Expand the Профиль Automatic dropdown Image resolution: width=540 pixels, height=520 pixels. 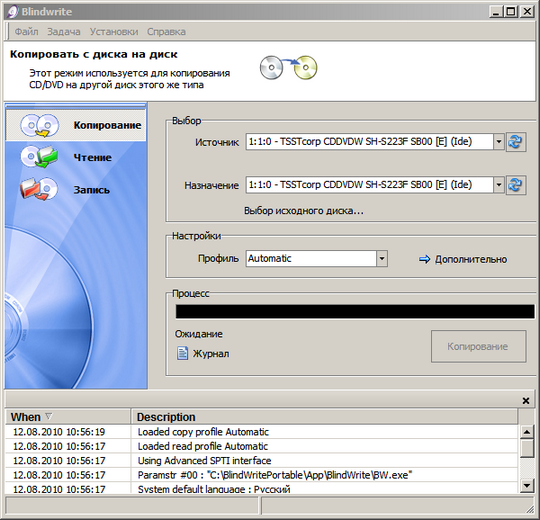pyautogui.click(x=382, y=259)
